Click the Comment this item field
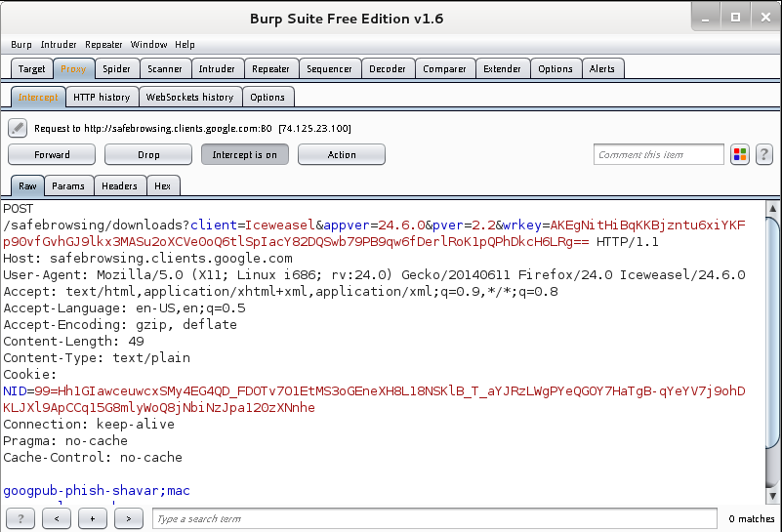Image resolution: width=782 pixels, height=532 pixels. tap(658, 154)
